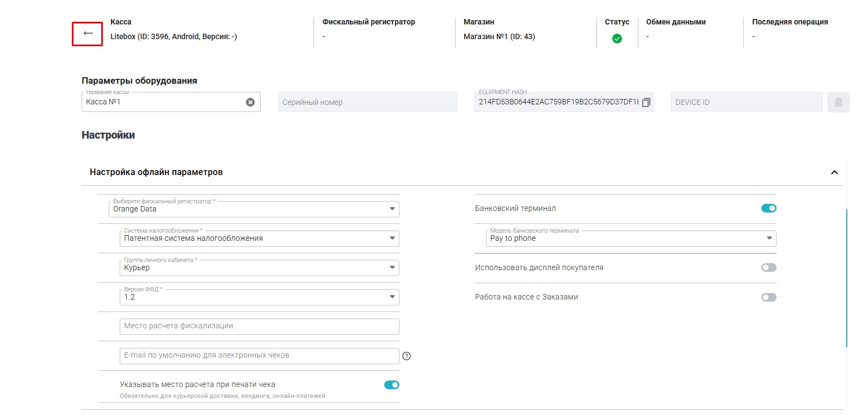Turn off Указывать место расчета toggle
The height and width of the screenshot is (418, 868).
391,385
